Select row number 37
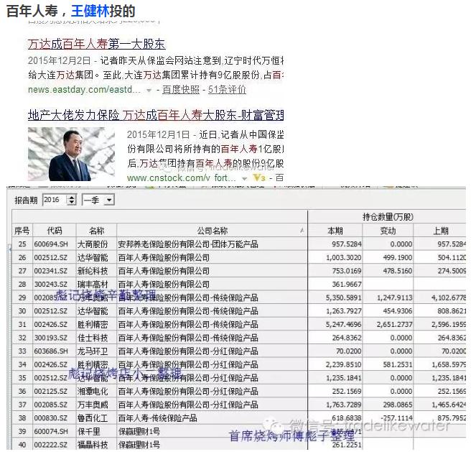This screenshot has width=476, height=452. pos(22,405)
